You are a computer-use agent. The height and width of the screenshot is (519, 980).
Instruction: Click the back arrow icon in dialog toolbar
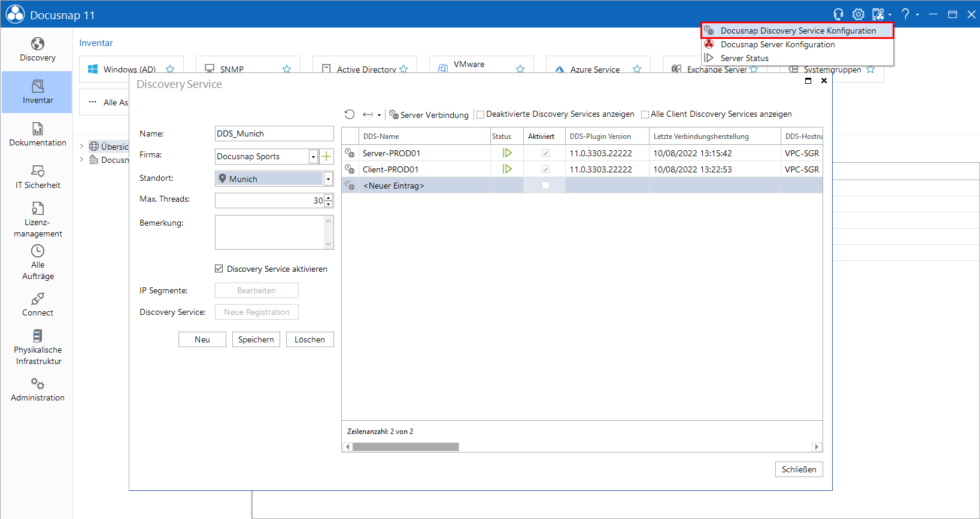368,114
